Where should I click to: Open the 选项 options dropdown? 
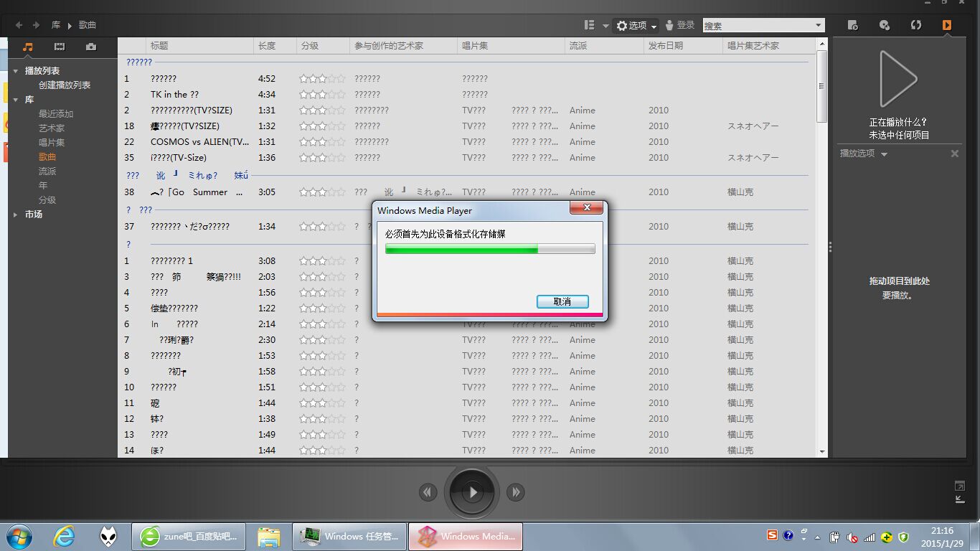point(637,25)
